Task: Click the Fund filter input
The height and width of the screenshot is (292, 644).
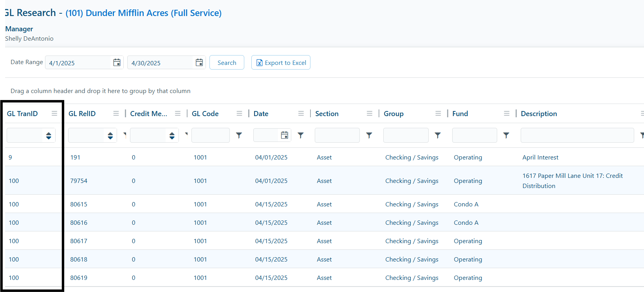Action: click(x=474, y=135)
